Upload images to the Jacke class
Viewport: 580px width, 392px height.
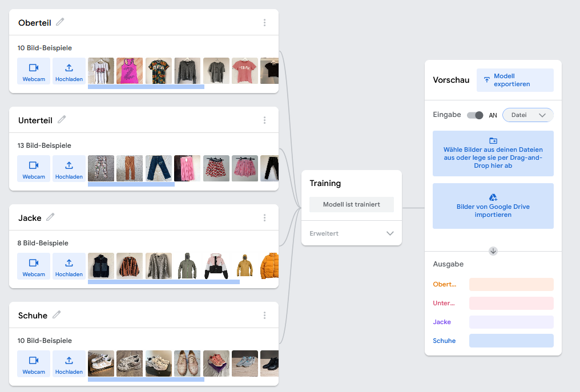(69, 266)
